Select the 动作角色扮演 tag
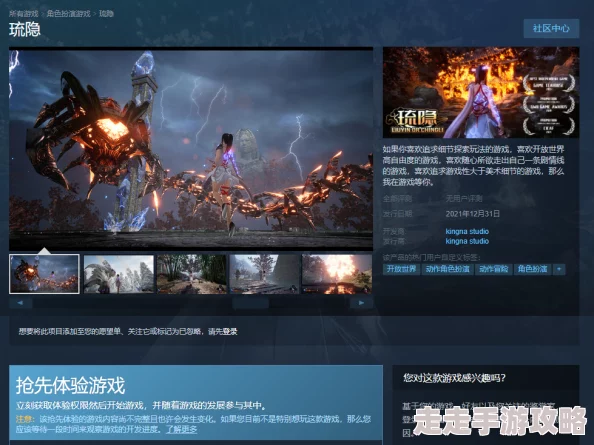Image resolution: width=594 pixels, height=445 pixels. [447, 269]
